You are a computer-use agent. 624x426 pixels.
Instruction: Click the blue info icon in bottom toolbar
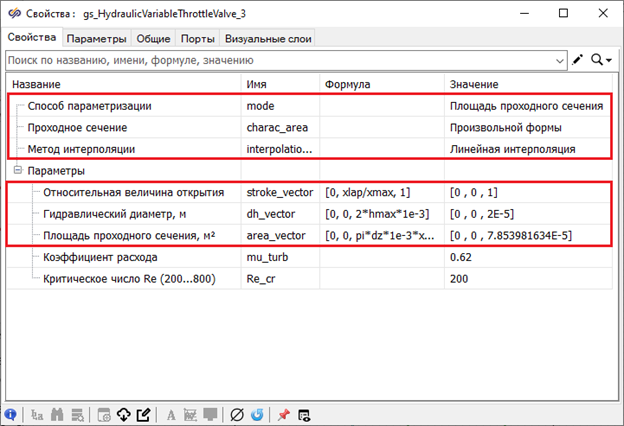[x=10, y=413]
